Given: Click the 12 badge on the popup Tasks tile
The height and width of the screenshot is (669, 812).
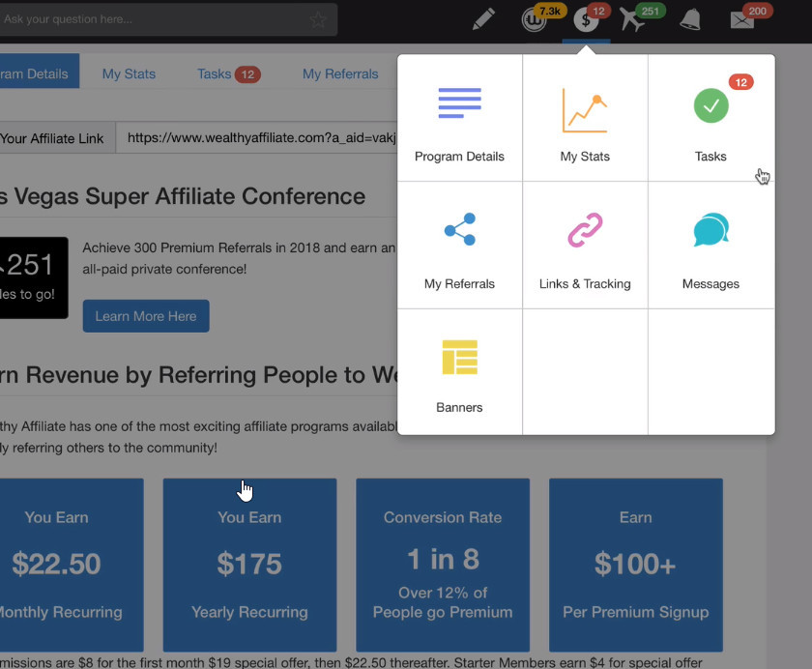Looking at the screenshot, I should coord(741,82).
